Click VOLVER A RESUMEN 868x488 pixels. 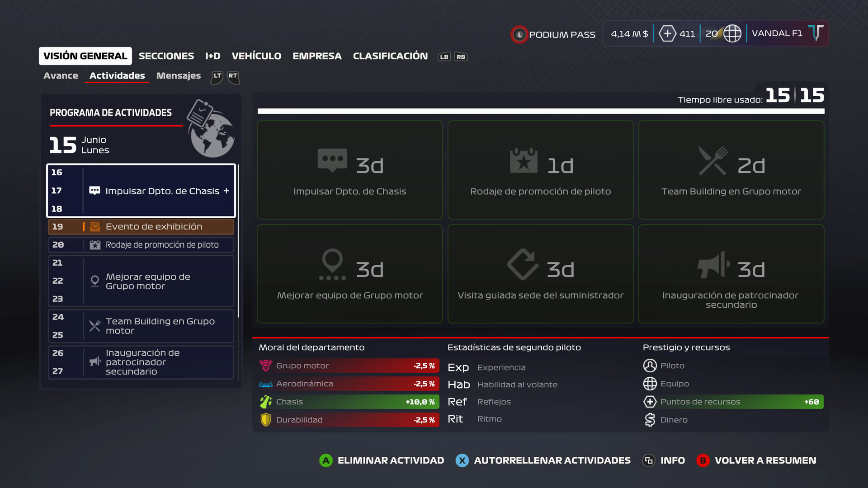pos(765,460)
